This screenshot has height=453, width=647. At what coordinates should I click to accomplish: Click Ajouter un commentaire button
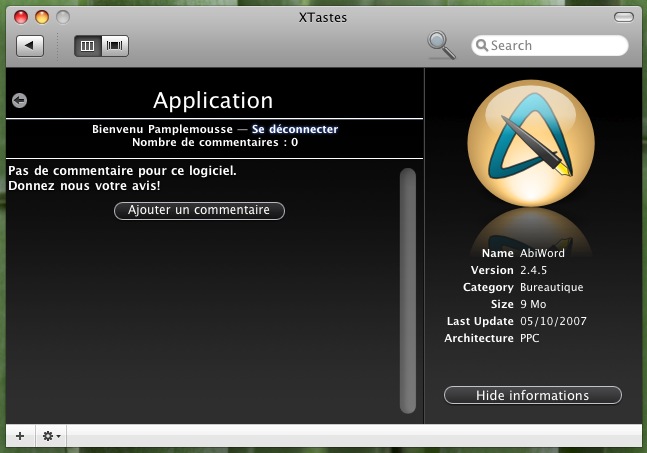tap(199, 210)
